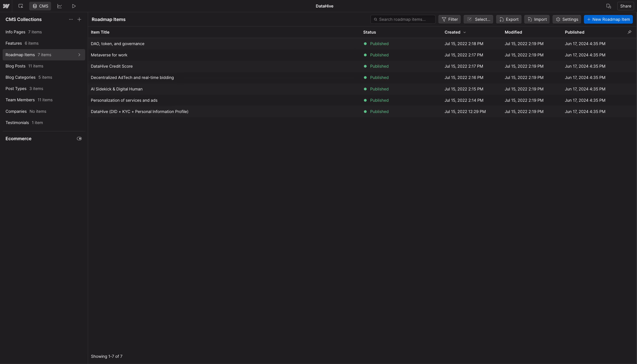Open the Designer canvas view icon
Screen dimensions: 637x364
tap(21, 6)
